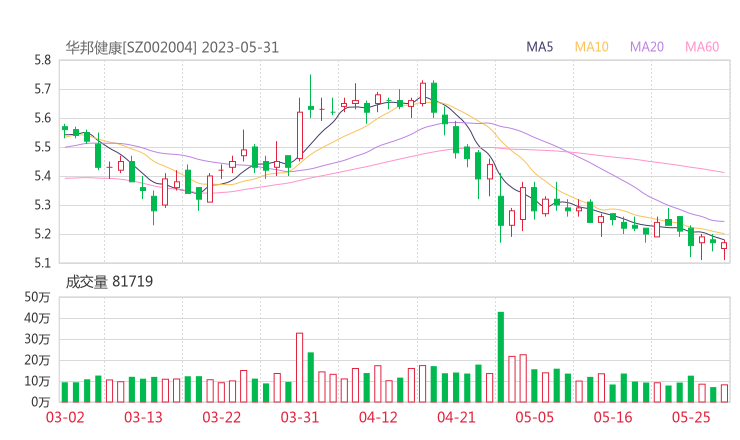Click the 03-13 date axis label

click(143, 417)
